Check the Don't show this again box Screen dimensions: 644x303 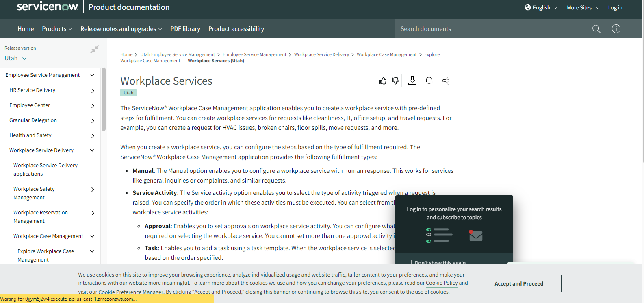pyautogui.click(x=408, y=263)
